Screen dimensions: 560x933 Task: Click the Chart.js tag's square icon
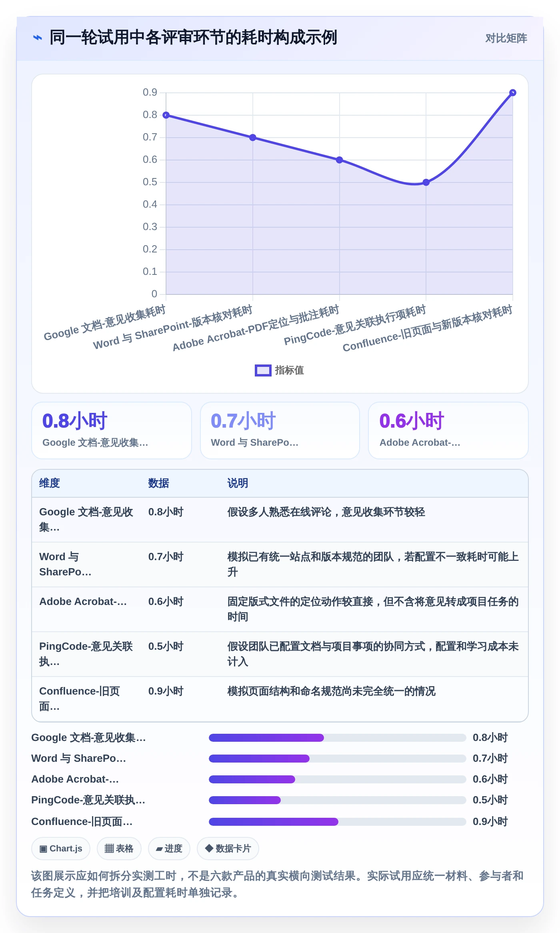(43, 849)
